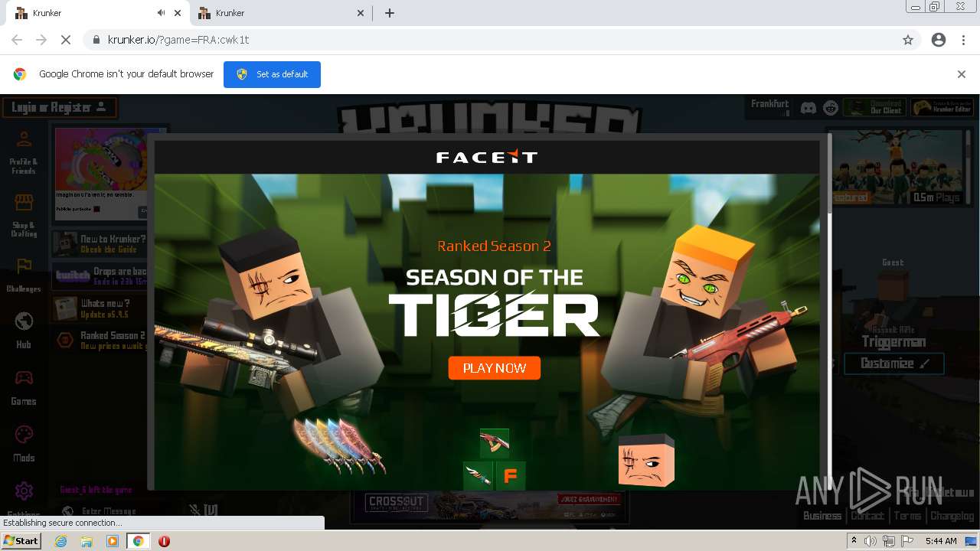The image size is (980, 551).
Task: Open the Reddit icon link
Action: point(831,108)
